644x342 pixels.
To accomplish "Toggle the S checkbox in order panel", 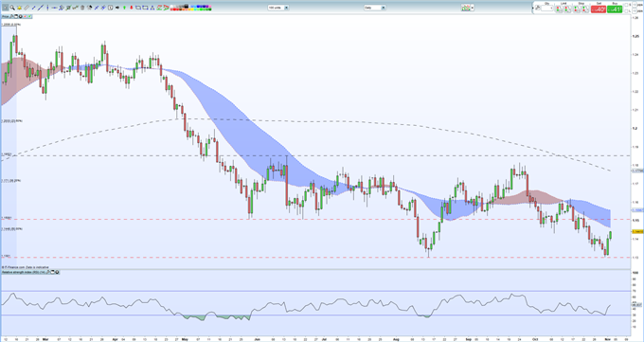I will click(626, 5).
